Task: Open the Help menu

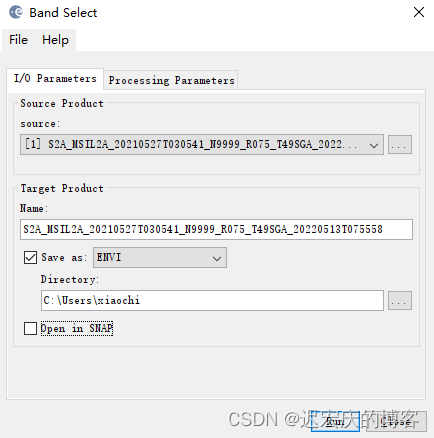Action: [x=55, y=40]
